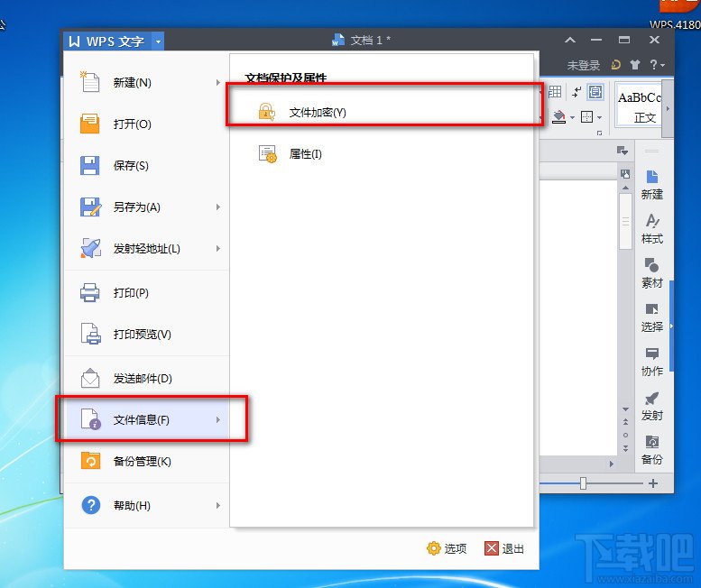Viewport: 701px width, 588px height.
Task: Click the scroll right arrow of horizontal scrollbar
Action: coord(611,464)
